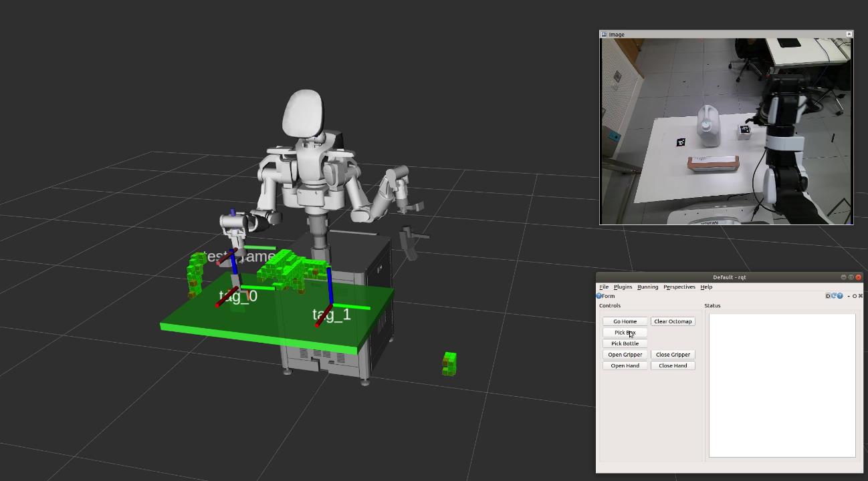Open the Perspectives menu
The width and height of the screenshot is (868, 481).
point(679,287)
